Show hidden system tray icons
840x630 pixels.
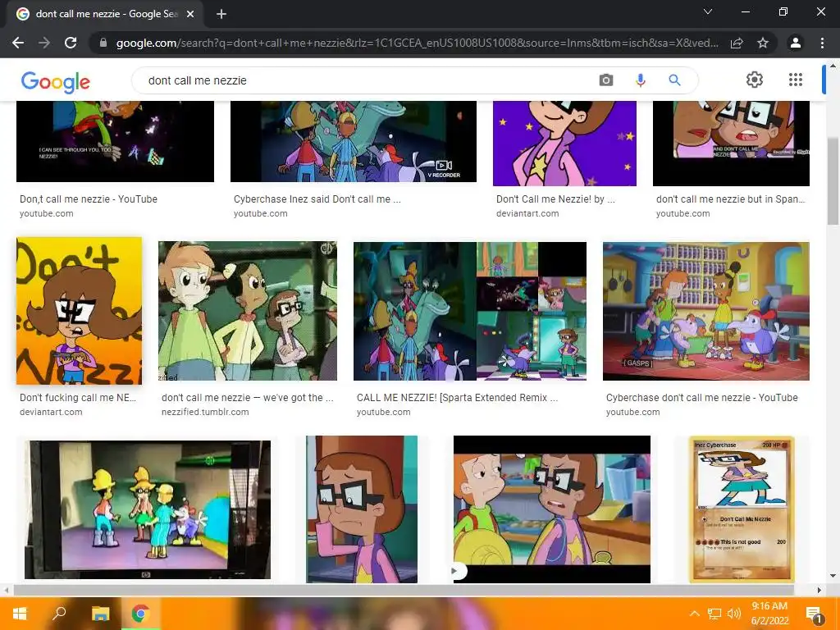695,614
